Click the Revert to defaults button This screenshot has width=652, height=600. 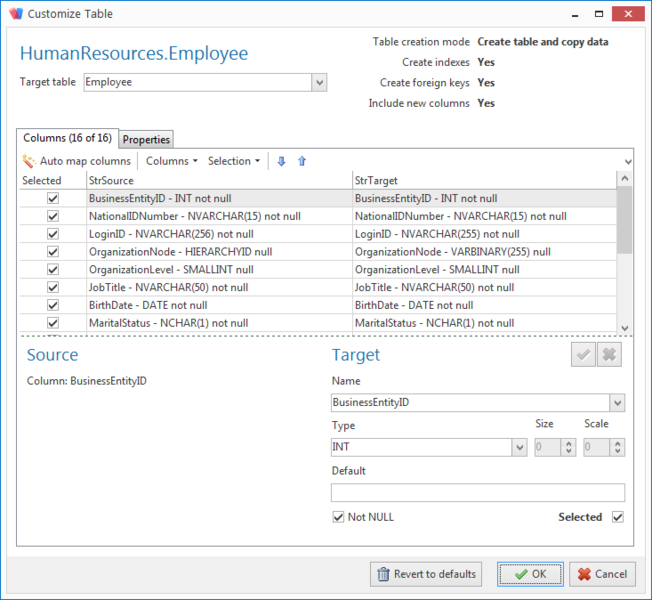point(426,574)
